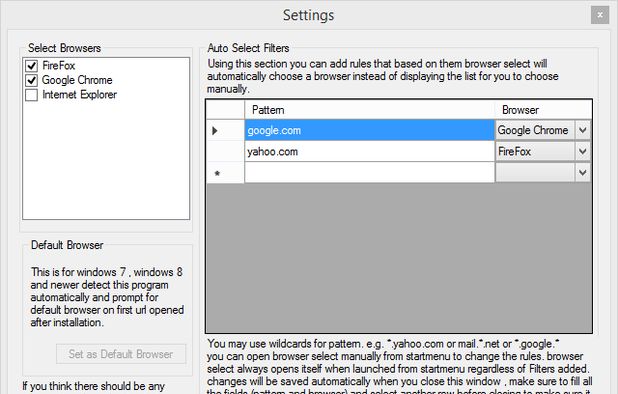Click the Browser column header
The height and width of the screenshot is (394, 618).
click(x=543, y=110)
